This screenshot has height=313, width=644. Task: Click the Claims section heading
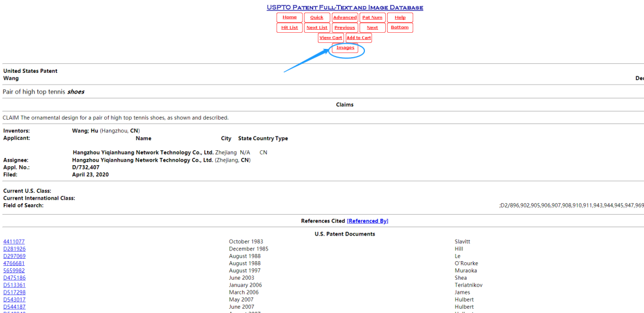coord(345,105)
